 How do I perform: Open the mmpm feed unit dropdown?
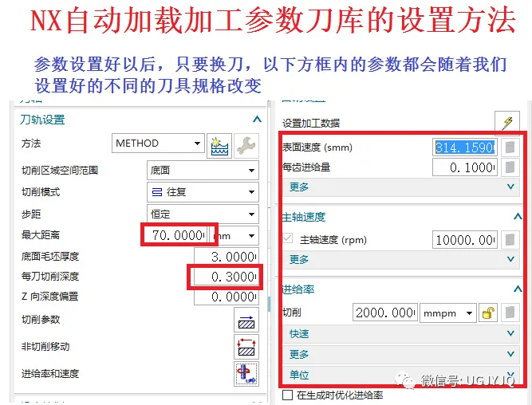448,313
